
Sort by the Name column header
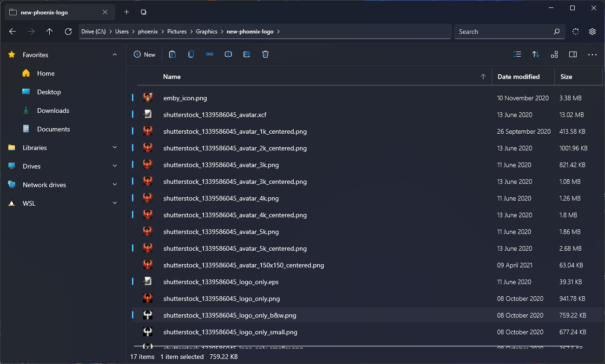tap(172, 77)
